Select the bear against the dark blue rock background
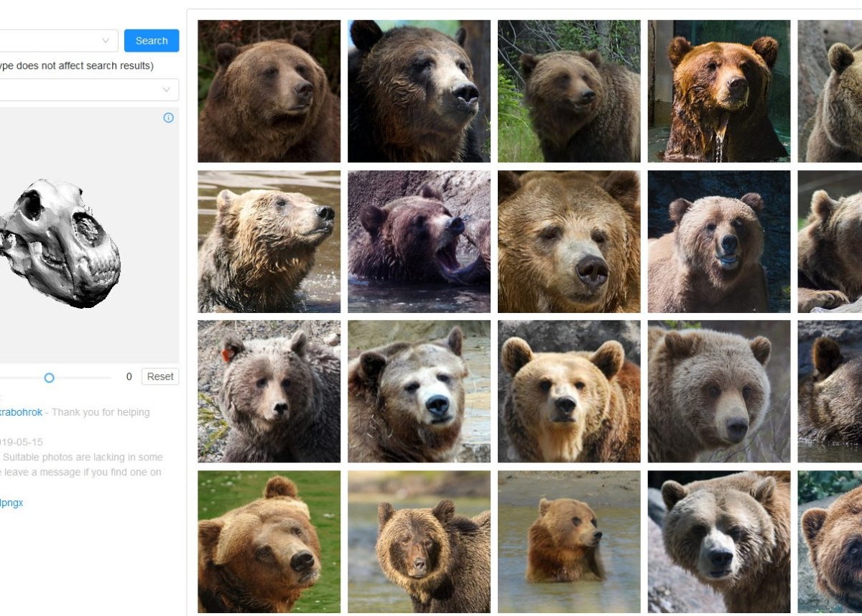This screenshot has height=616, width=862. [x=718, y=241]
